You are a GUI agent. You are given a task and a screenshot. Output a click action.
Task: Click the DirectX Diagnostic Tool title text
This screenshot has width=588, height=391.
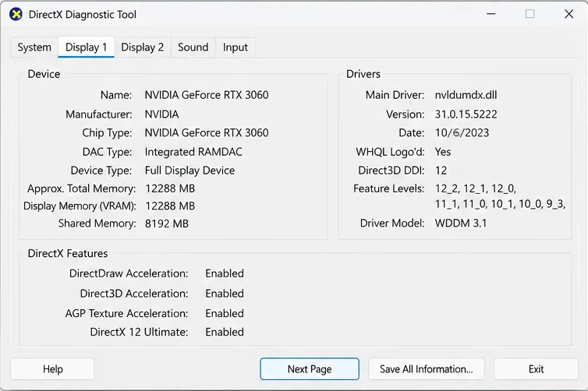[83, 15]
